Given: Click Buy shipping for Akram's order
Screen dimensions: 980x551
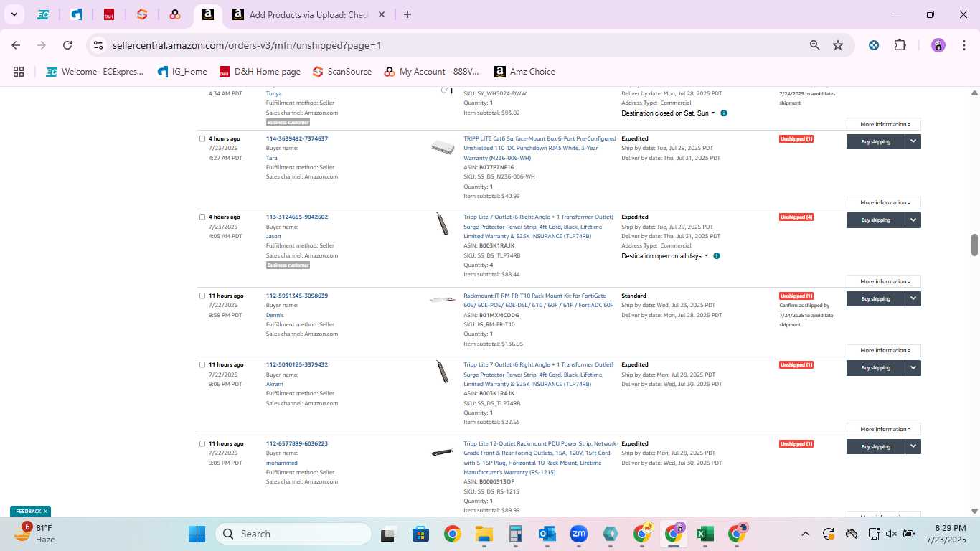Looking at the screenshot, I should 875,368.
